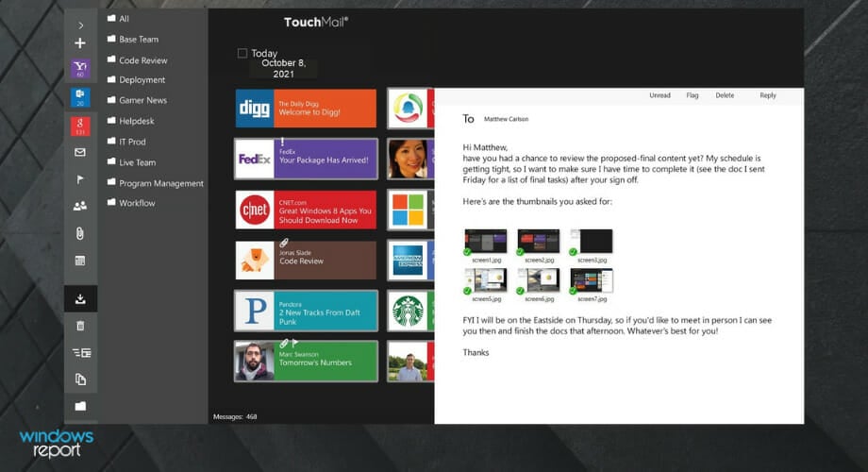Viewport: 868px width, 472px height.
Task: Open the Live Team folder
Action: click(131, 162)
